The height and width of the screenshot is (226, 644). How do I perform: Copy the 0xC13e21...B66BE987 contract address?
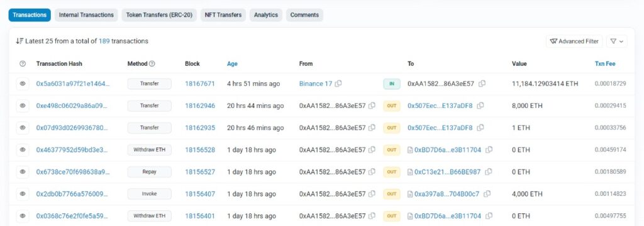click(x=488, y=172)
